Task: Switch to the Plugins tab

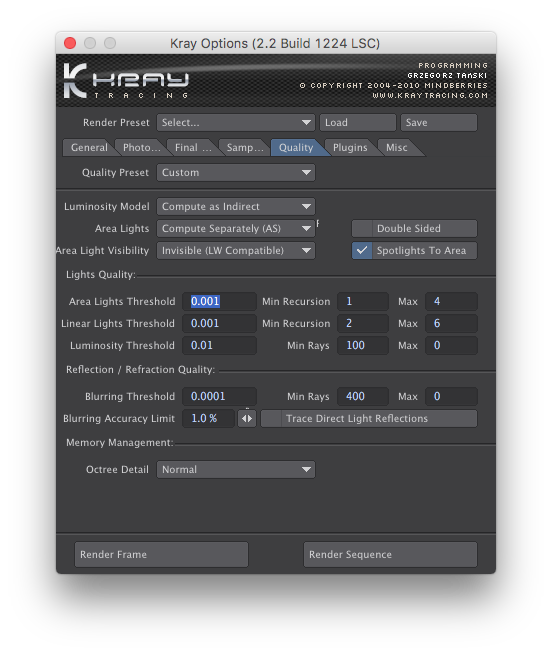Action: click(350, 148)
